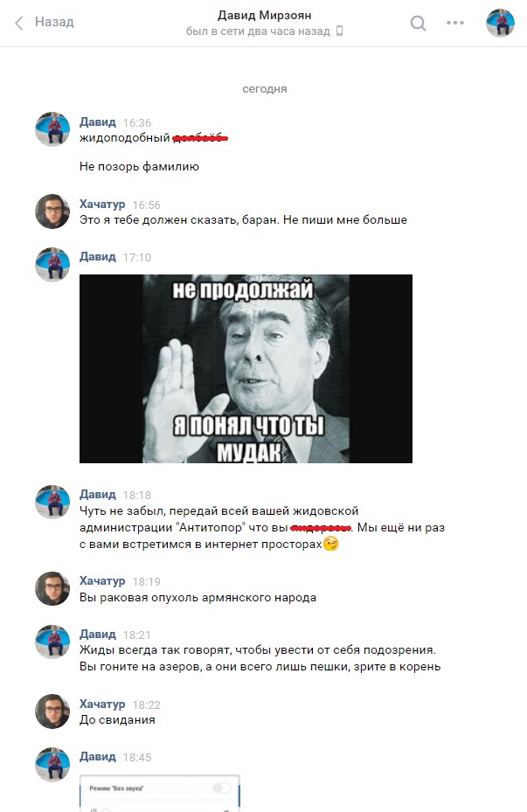
Task: Click Давид's avatar next to the 16:36 message
Action: (52, 129)
